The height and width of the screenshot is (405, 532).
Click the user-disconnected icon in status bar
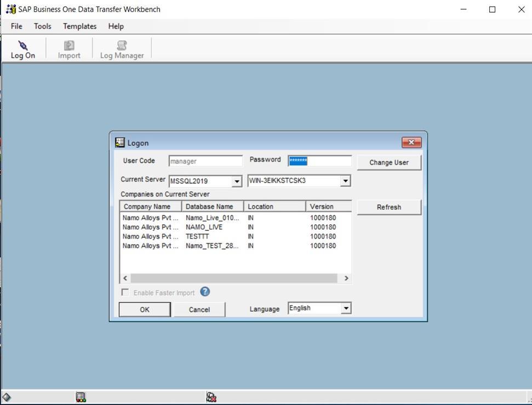[211, 396]
